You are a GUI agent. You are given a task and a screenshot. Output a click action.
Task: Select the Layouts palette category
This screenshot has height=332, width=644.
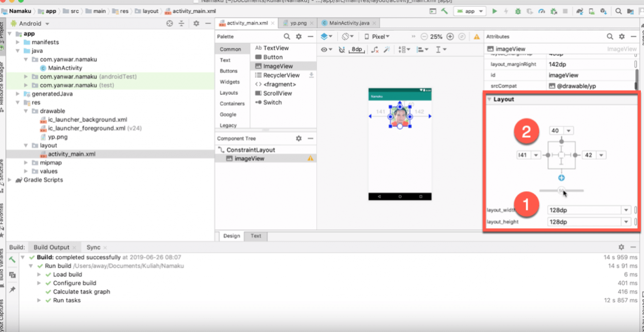(x=229, y=92)
